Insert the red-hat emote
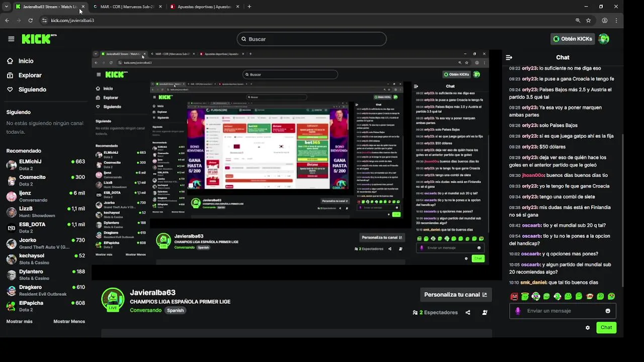The height and width of the screenshot is (362, 644). [590, 297]
